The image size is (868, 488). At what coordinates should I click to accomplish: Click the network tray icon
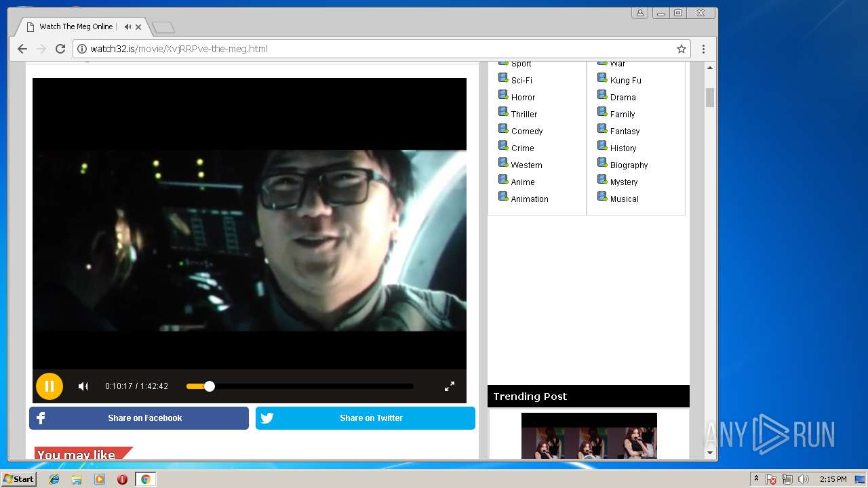787,479
